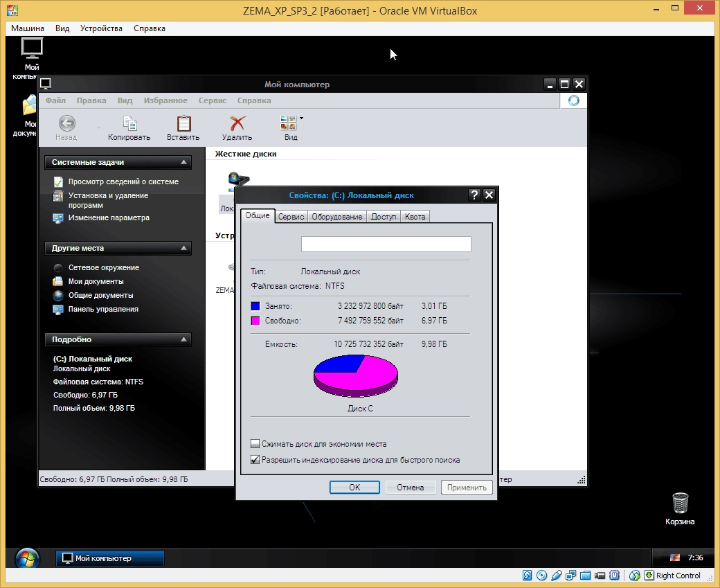The image size is (720, 588).
Task: Open Просмотр сведений о системе link
Action: tap(123, 182)
